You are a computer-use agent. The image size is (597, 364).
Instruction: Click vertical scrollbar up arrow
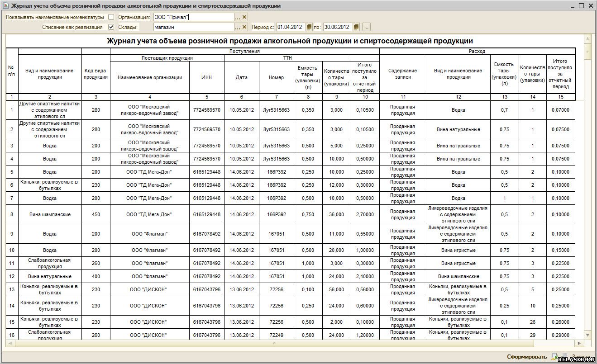[x=587, y=39]
